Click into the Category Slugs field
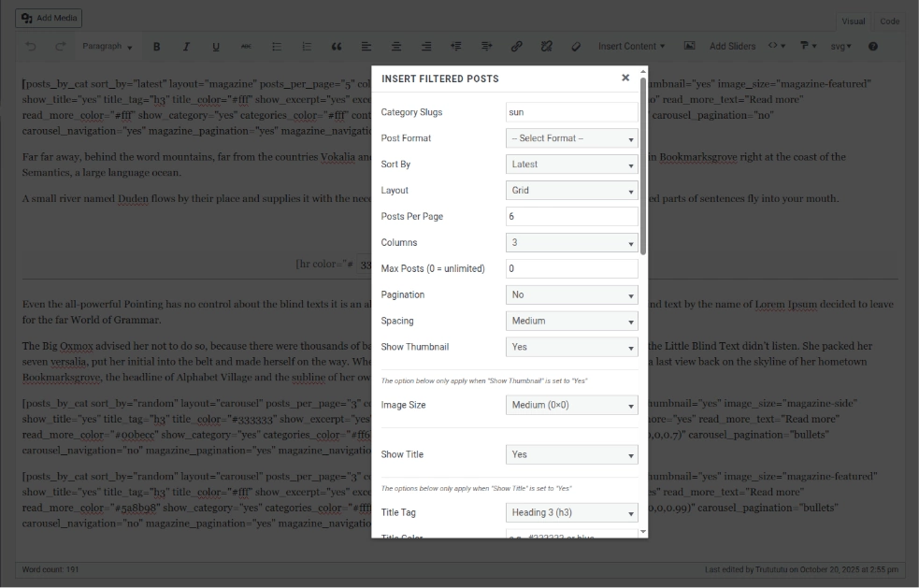Screen dimensions: 919x588 point(571,112)
